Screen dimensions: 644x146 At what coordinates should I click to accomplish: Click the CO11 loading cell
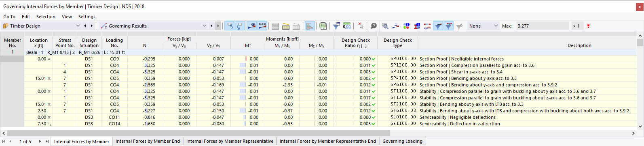tap(114, 117)
